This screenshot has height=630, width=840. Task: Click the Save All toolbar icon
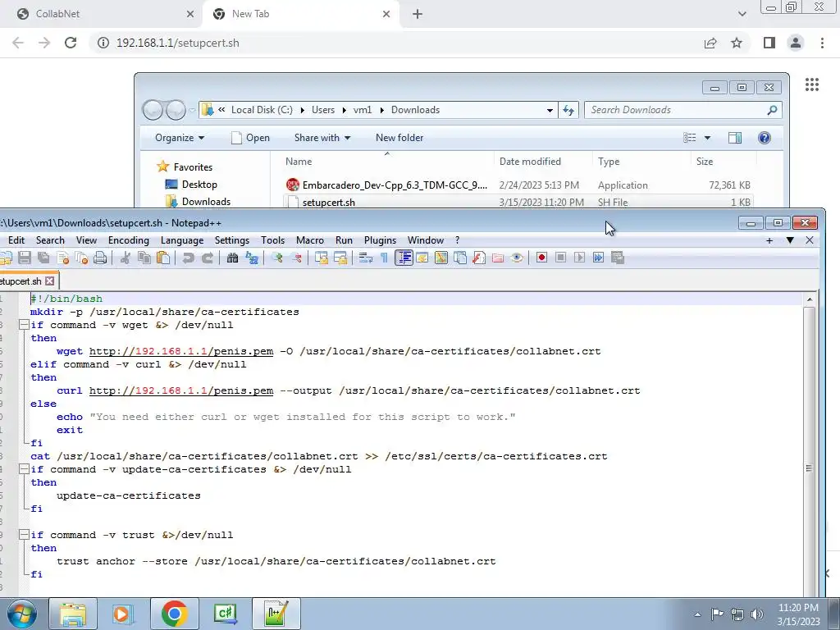click(x=43, y=258)
